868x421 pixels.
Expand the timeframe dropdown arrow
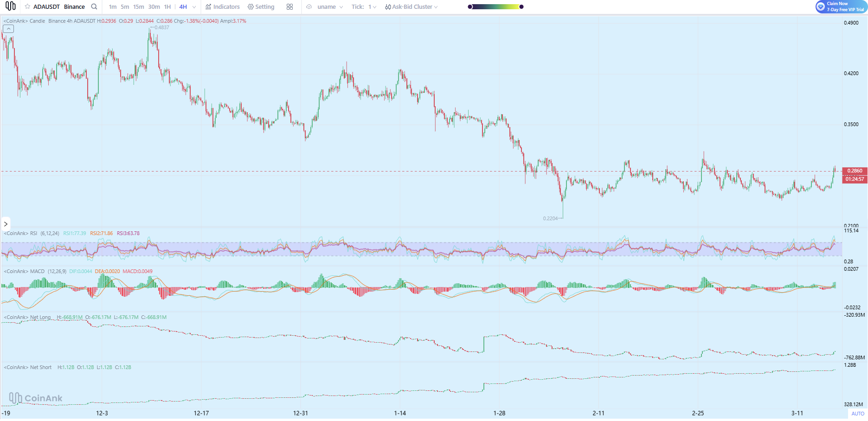click(x=194, y=7)
